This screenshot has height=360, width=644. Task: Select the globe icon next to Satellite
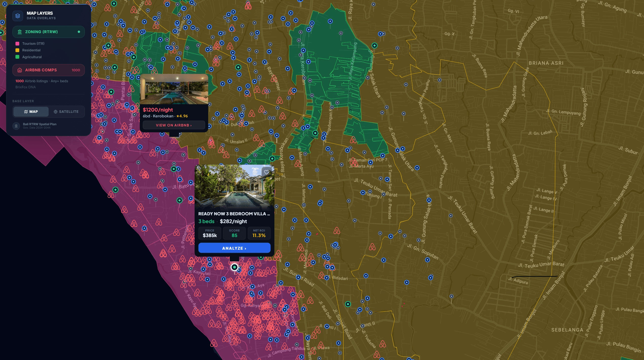55,112
